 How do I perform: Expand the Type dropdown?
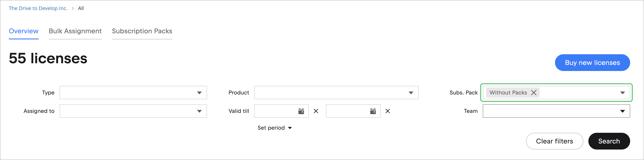(x=199, y=93)
